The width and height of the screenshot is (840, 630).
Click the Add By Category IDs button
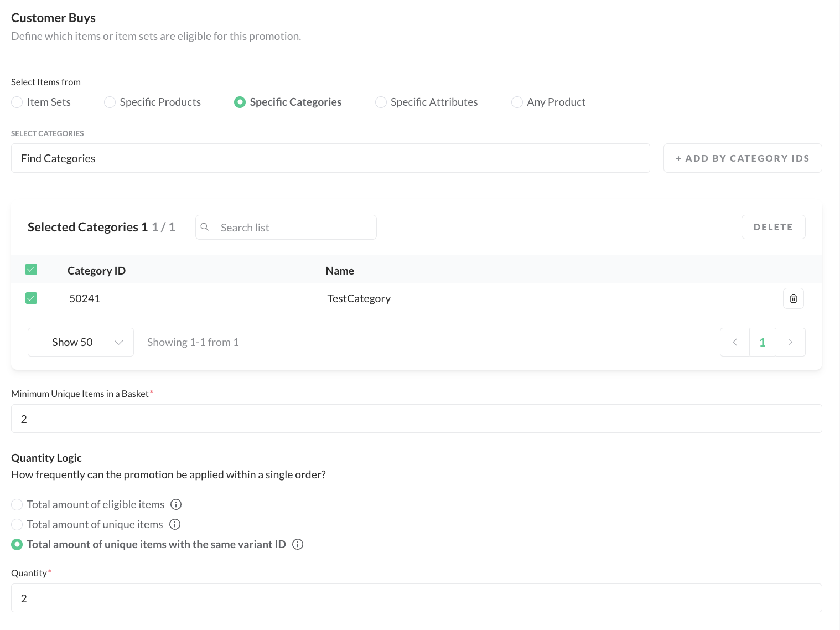point(742,158)
